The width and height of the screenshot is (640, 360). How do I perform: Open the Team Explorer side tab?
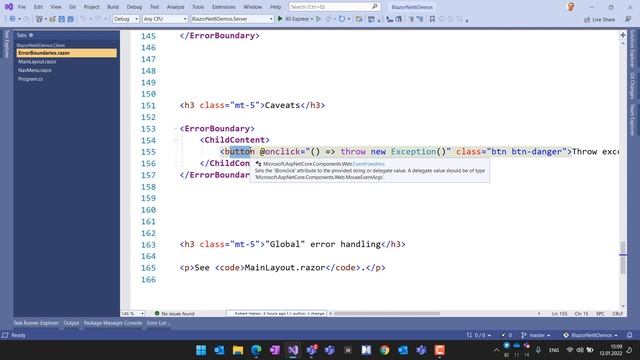pyautogui.click(x=633, y=120)
